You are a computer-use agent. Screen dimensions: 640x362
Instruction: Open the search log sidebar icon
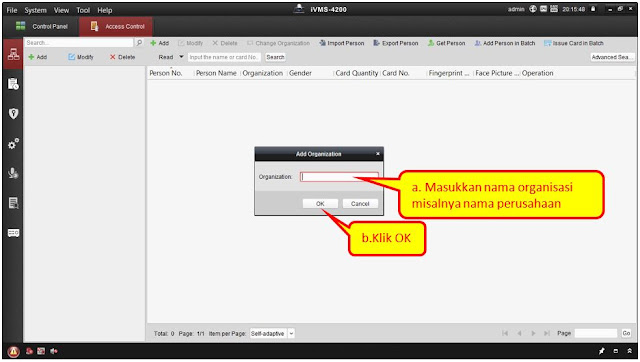click(13, 203)
